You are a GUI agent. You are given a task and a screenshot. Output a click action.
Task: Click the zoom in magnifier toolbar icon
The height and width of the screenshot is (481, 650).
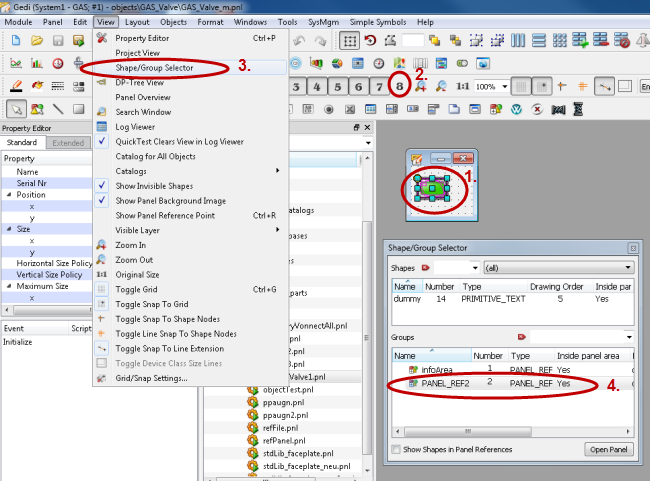pyautogui.click(x=421, y=87)
